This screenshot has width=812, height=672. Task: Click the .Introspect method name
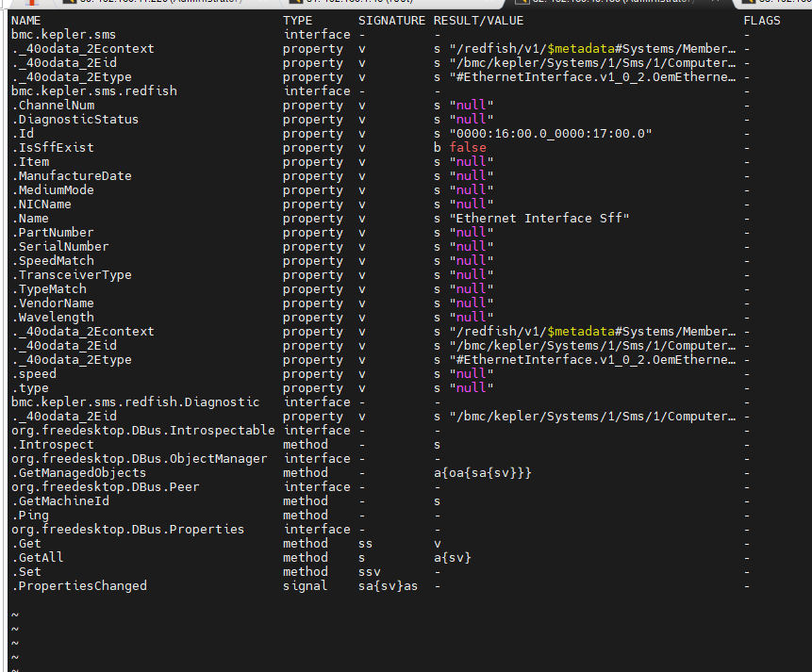(x=53, y=445)
